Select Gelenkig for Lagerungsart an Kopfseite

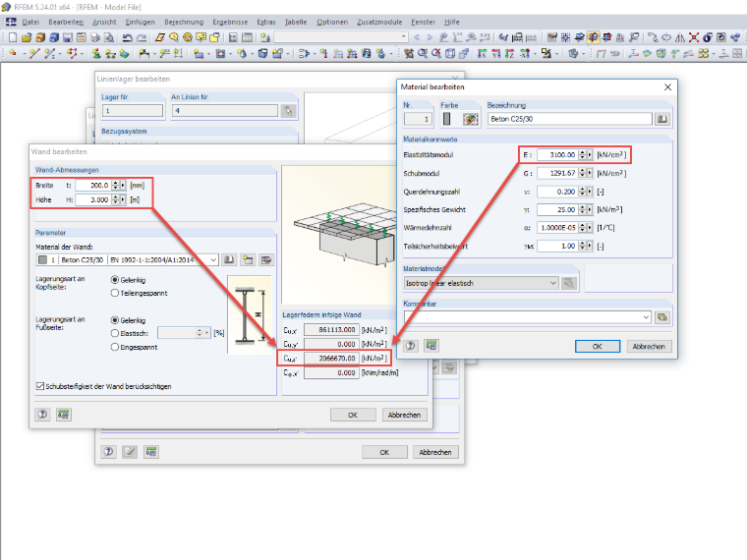[x=115, y=280]
